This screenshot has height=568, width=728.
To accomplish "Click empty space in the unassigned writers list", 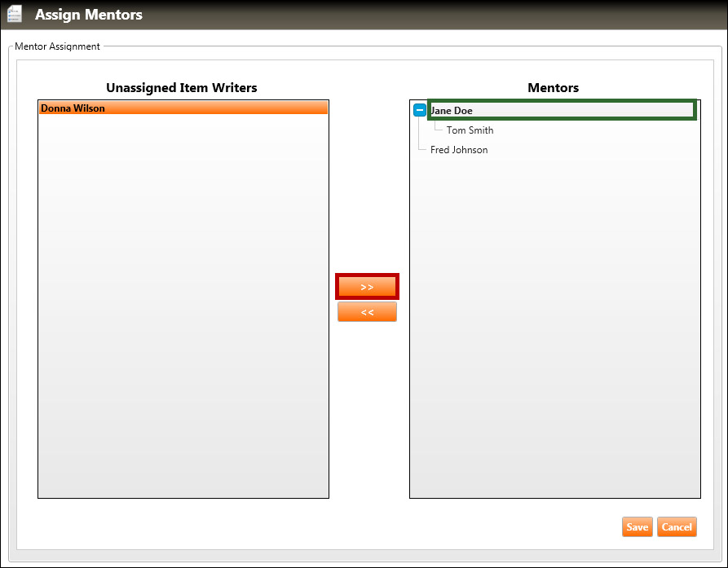I will coord(183,310).
